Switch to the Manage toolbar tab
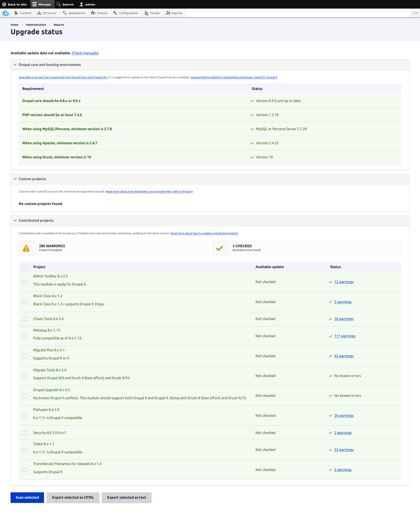This screenshot has height=524, width=420. pos(42,4)
